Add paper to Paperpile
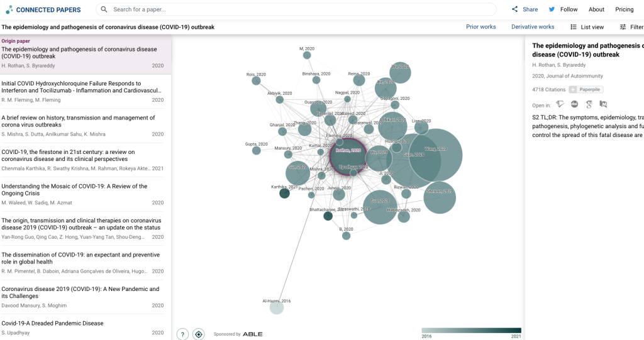This screenshot has height=340, width=644. click(586, 90)
